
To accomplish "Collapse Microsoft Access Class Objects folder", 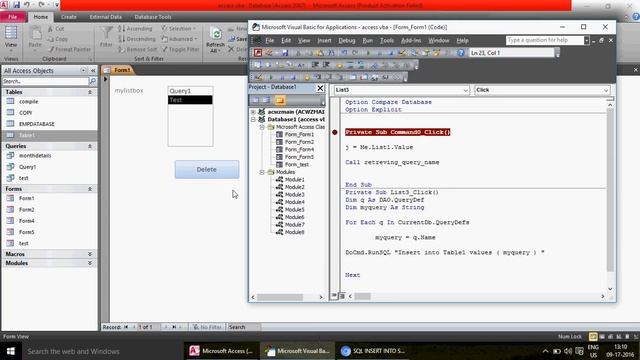I will (x=262, y=127).
